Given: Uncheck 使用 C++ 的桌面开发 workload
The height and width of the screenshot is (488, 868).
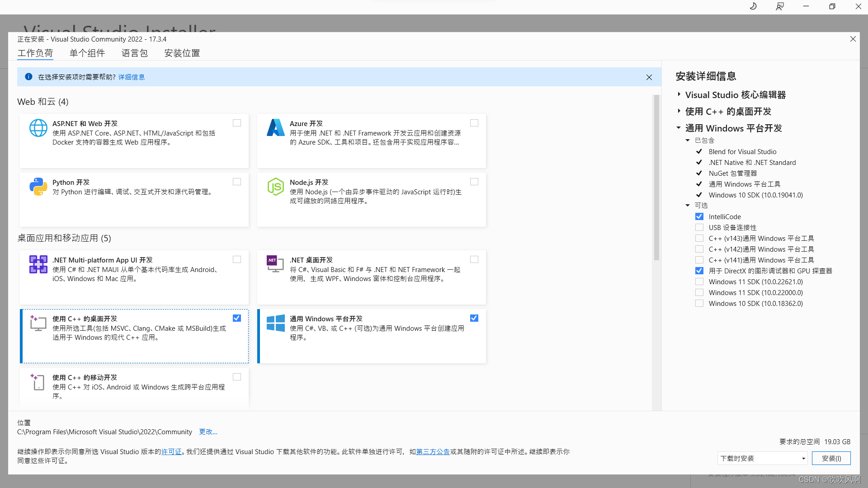Looking at the screenshot, I should tap(237, 318).
